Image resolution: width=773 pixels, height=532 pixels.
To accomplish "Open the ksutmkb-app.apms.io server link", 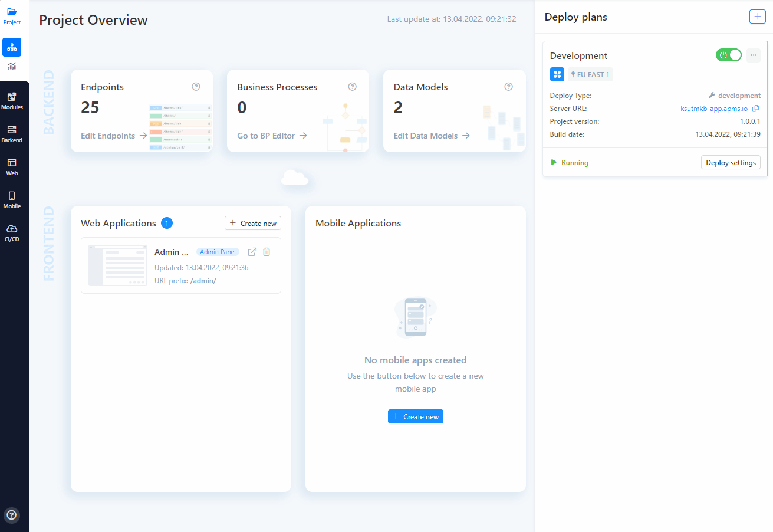I will pyautogui.click(x=713, y=109).
